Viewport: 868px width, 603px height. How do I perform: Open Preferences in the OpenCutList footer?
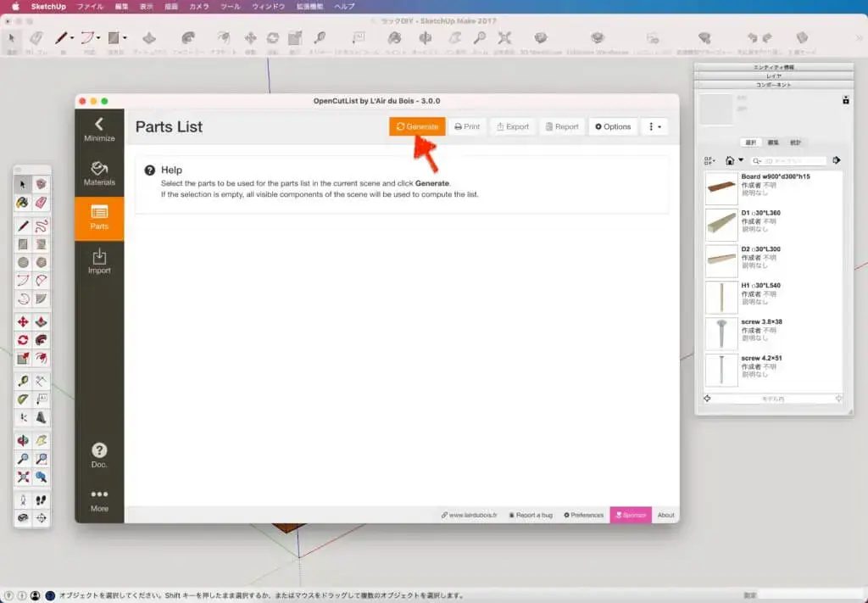[x=583, y=515]
